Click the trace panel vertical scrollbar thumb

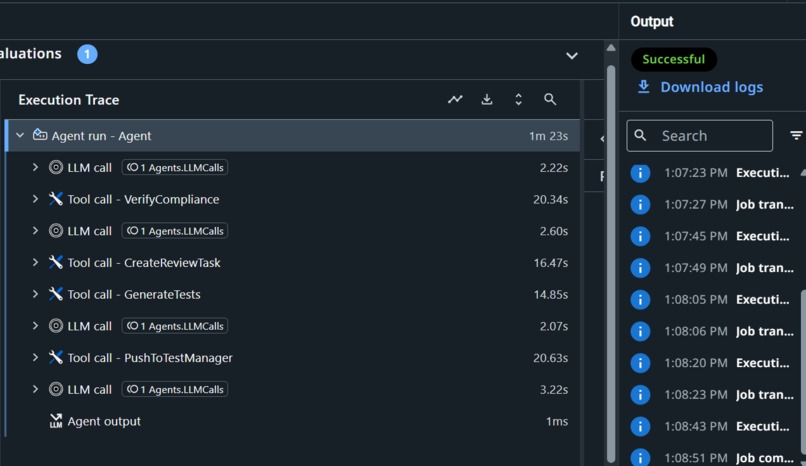pos(611,262)
